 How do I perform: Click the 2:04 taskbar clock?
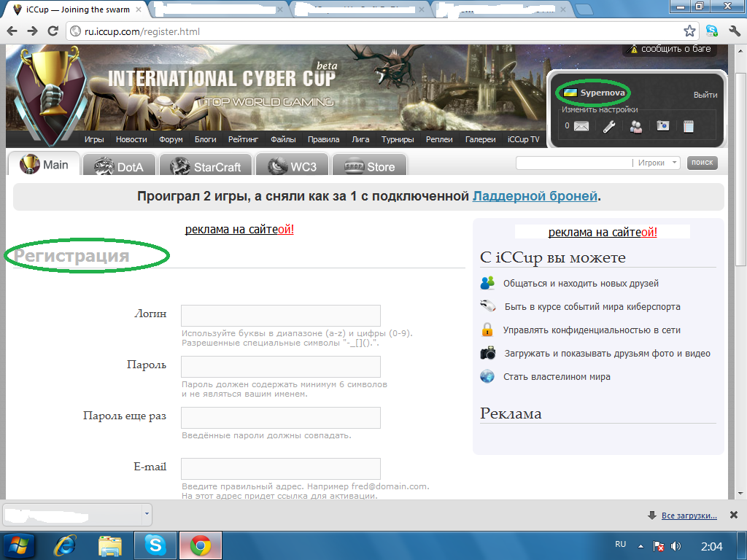[712, 546]
